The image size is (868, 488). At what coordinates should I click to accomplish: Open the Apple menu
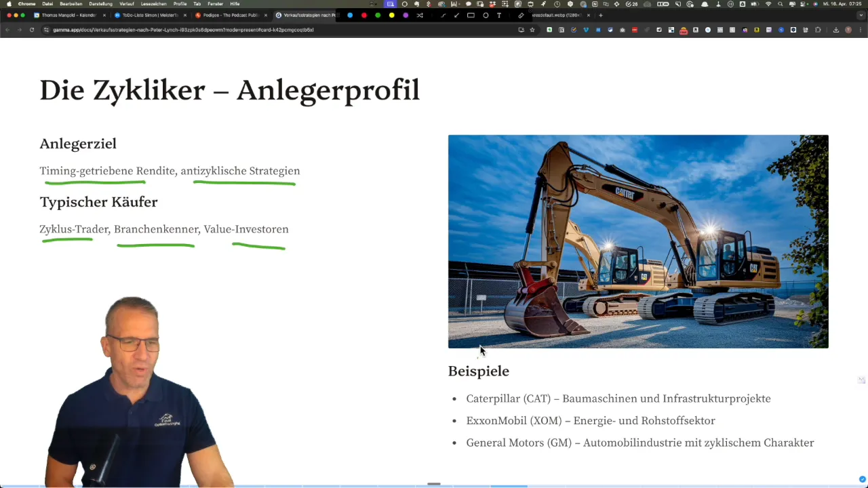[9, 4]
